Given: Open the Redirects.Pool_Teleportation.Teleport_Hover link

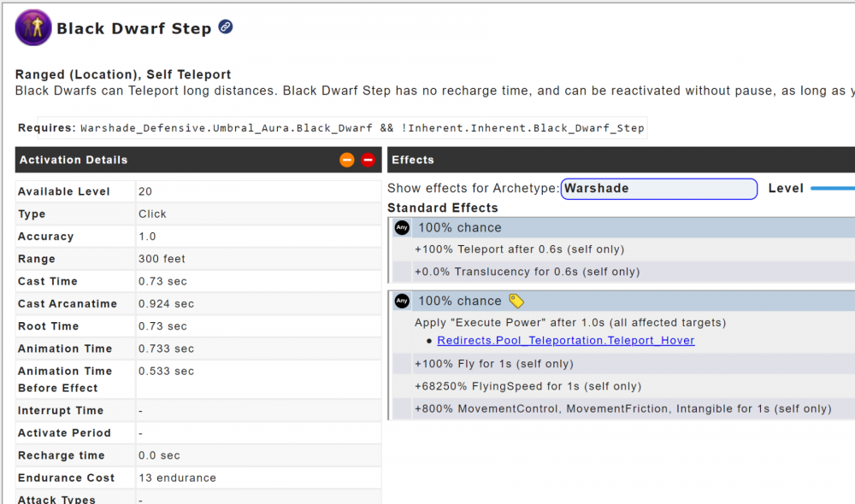Looking at the screenshot, I should pos(565,341).
